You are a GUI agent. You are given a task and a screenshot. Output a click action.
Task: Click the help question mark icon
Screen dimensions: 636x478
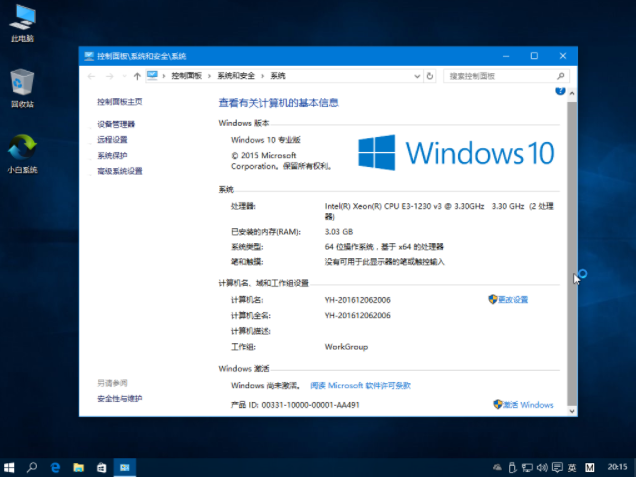pyautogui.click(x=560, y=90)
